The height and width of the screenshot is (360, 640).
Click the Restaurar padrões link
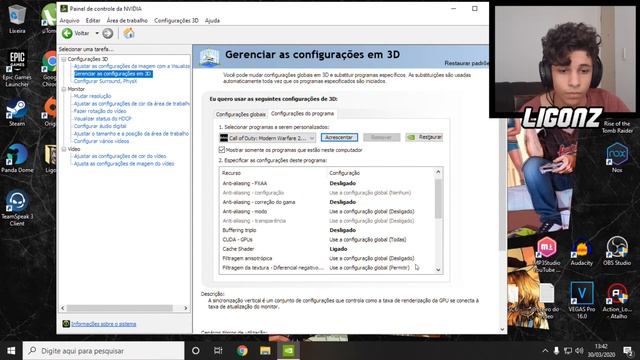[466, 63]
